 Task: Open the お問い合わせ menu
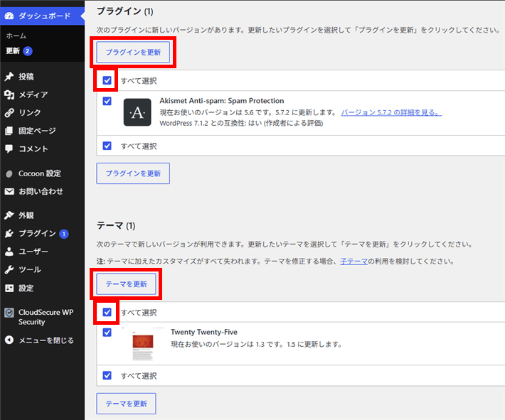tap(42, 191)
